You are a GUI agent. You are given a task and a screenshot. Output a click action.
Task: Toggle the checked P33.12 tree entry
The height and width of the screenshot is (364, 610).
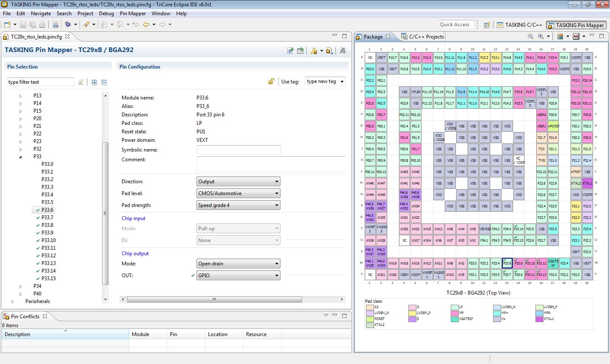coord(38,256)
